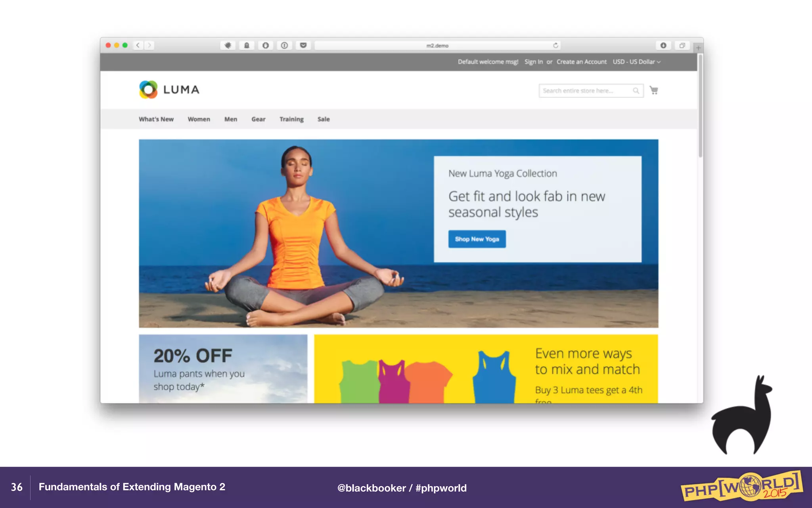Click the Luma logo

(169, 89)
